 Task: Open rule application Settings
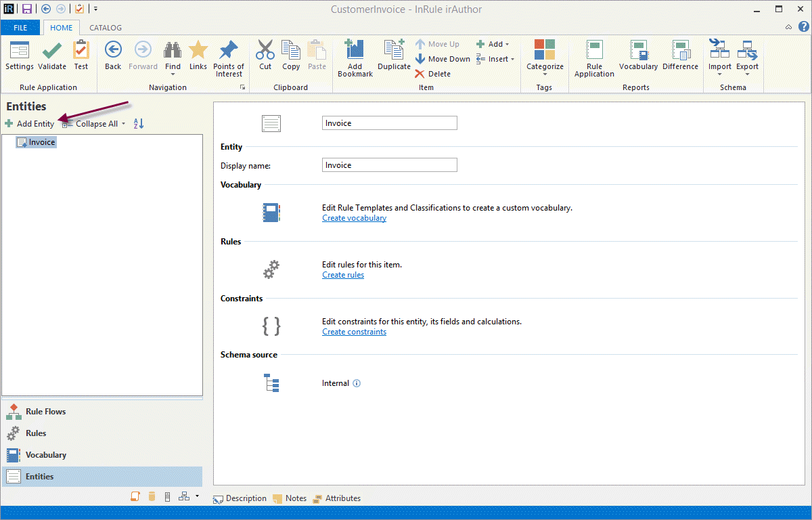(20, 55)
